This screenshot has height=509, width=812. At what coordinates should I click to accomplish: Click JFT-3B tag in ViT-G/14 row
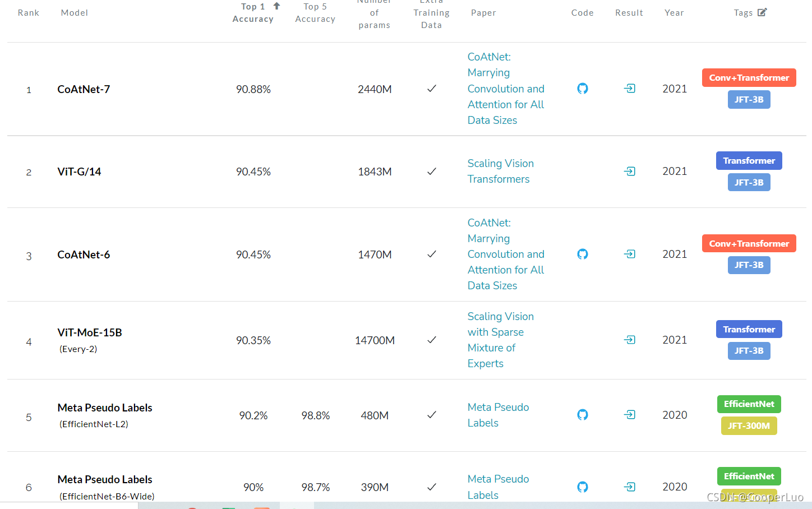click(749, 182)
